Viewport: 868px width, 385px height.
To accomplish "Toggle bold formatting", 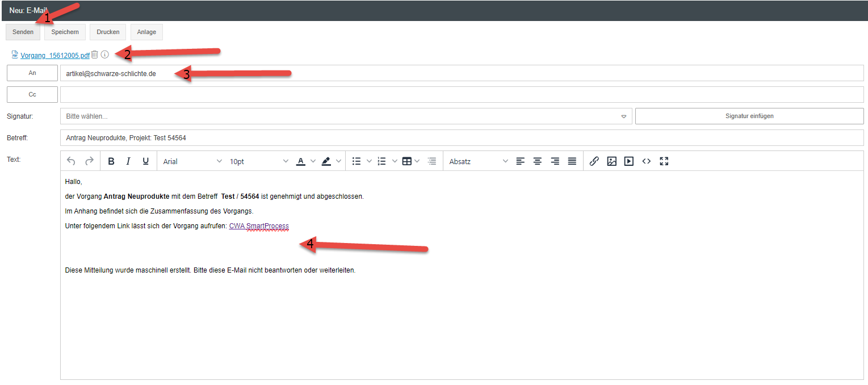I will tap(111, 161).
